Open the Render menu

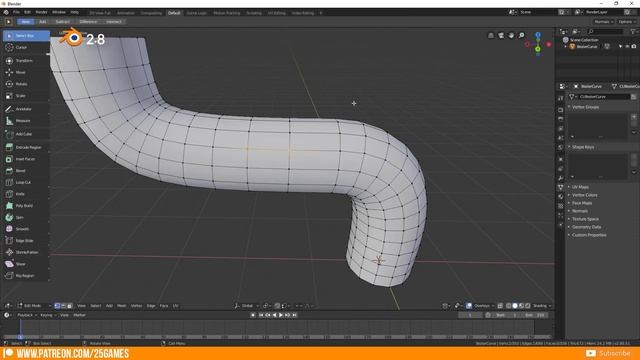(x=41, y=13)
